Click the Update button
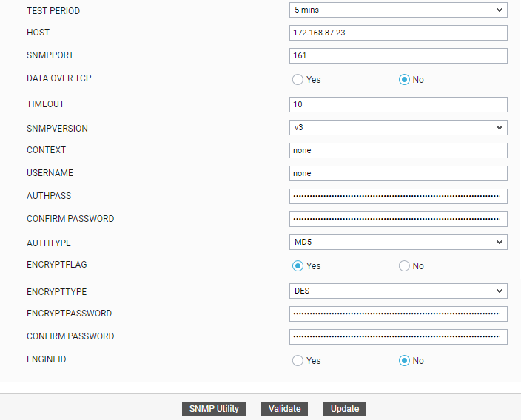The height and width of the screenshot is (420, 521). [x=345, y=409]
